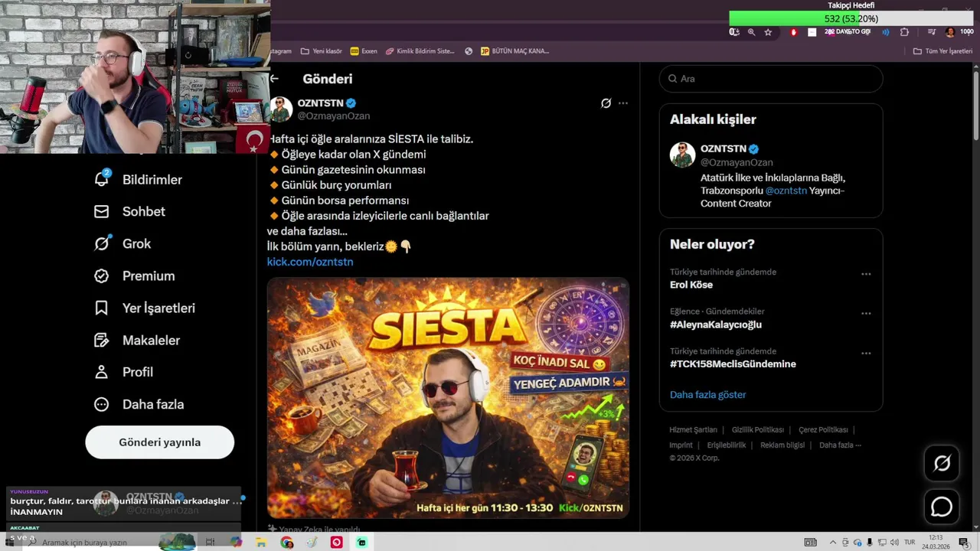This screenshot has width=980, height=551.
Task: Open the taskbar clock 12:13
Action: (x=936, y=543)
